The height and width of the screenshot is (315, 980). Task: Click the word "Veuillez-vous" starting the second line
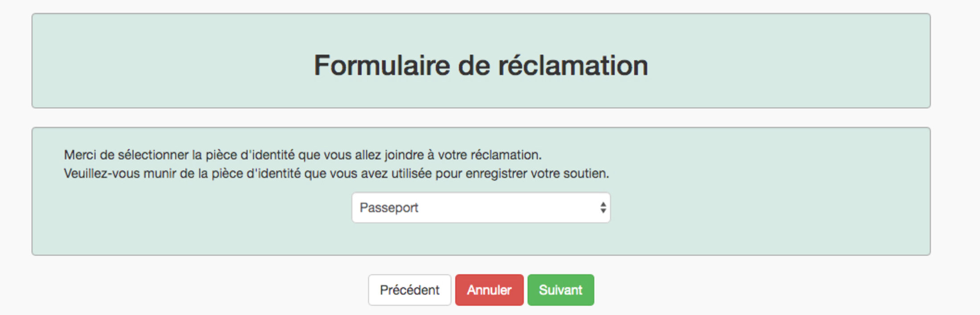pyautogui.click(x=102, y=174)
